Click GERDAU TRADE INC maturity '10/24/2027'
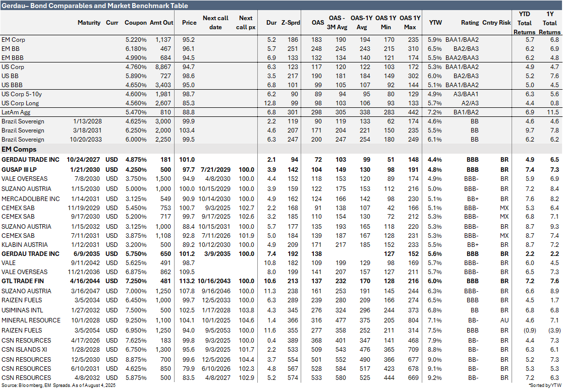Viewport: 563px width, 392px height. (84, 160)
